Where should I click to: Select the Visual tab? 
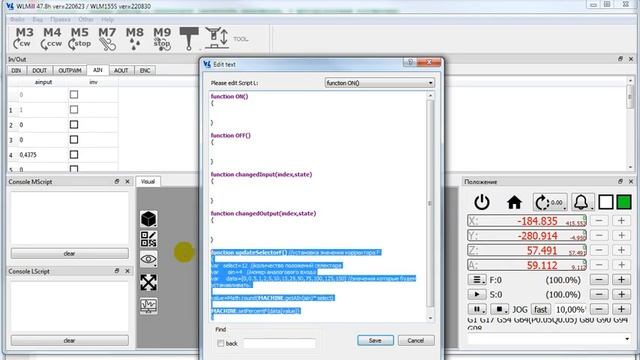coord(148,182)
